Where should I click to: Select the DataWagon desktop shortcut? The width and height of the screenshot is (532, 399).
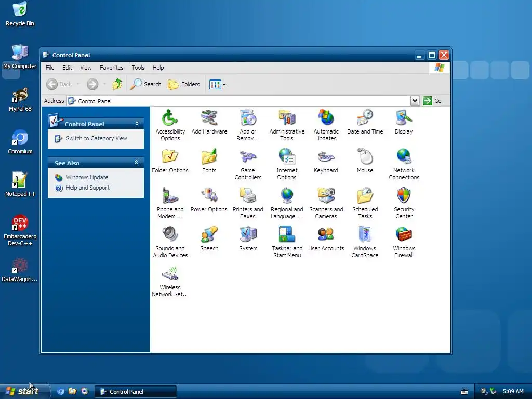tap(19, 270)
